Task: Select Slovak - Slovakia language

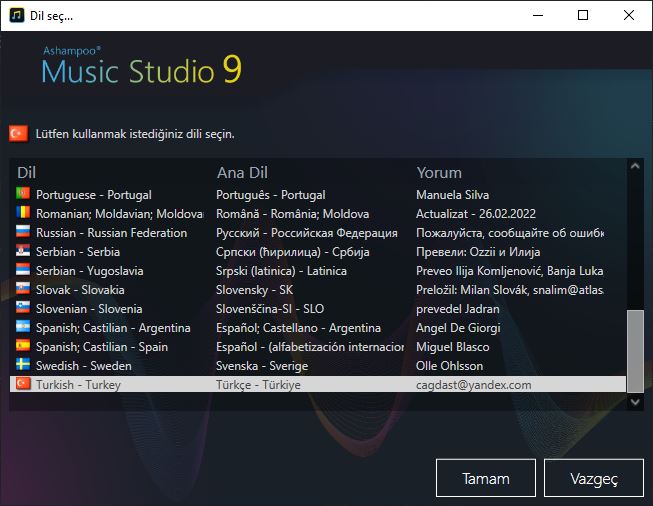Action: pos(80,290)
